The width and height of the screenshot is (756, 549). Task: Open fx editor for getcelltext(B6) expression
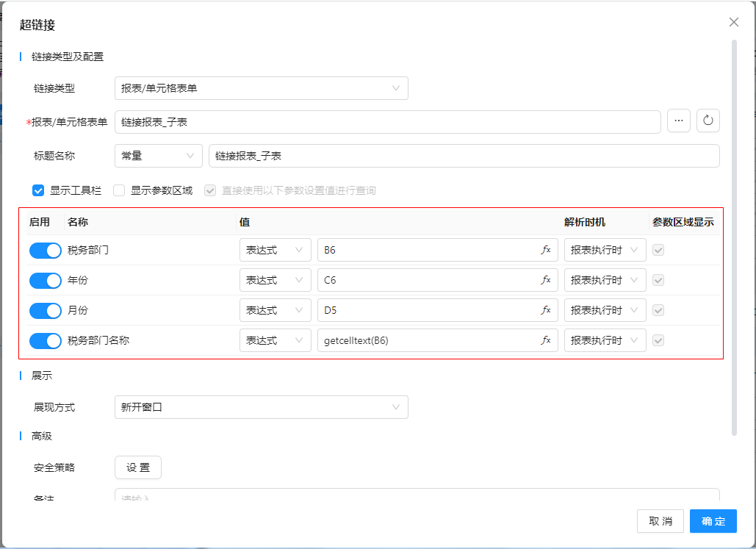[546, 340]
